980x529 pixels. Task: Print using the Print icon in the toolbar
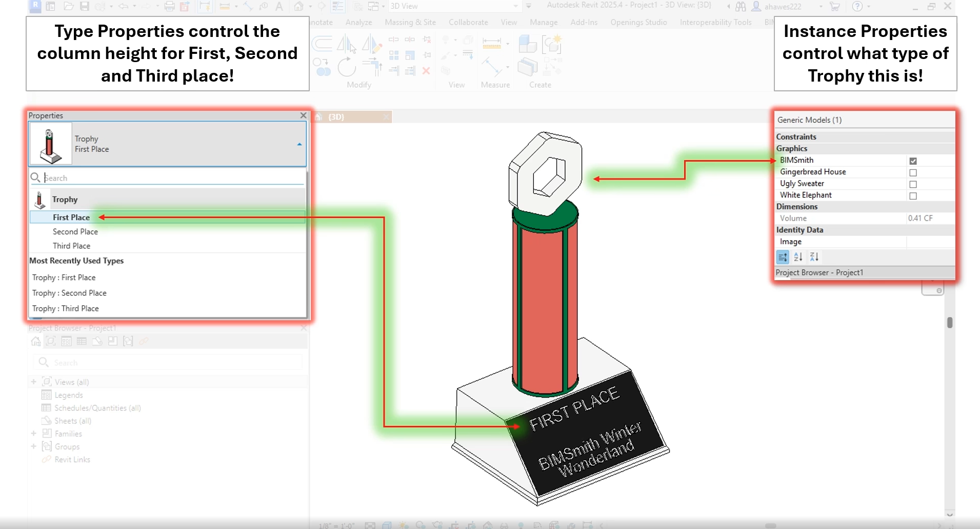click(169, 6)
